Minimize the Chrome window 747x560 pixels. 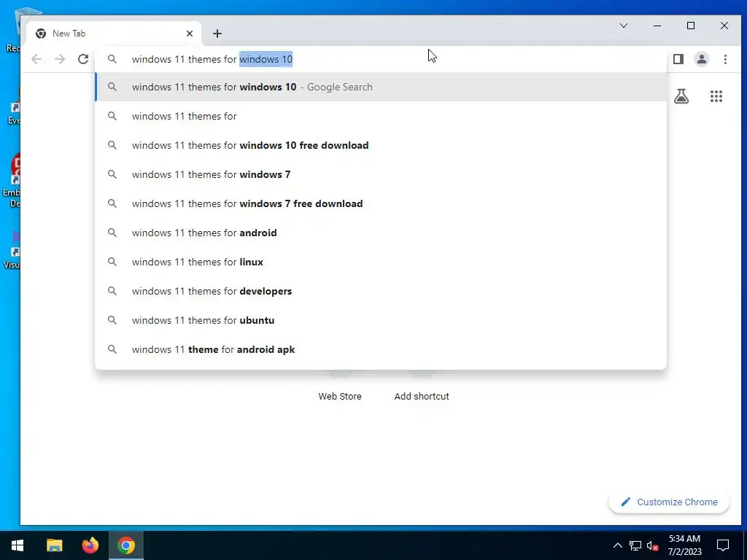657,26
